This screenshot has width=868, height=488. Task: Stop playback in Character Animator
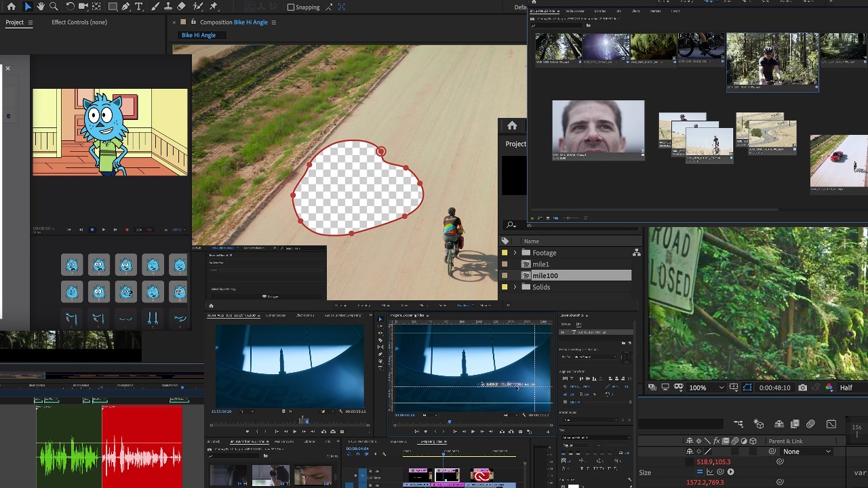pos(92,230)
